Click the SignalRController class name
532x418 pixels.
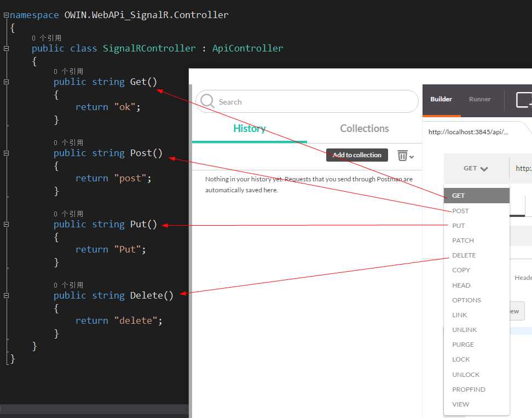149,49
